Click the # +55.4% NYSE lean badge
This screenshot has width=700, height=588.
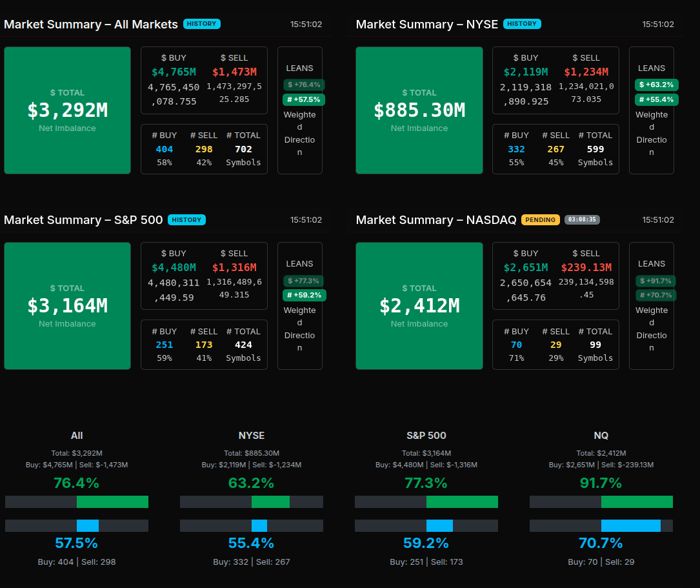point(656,99)
